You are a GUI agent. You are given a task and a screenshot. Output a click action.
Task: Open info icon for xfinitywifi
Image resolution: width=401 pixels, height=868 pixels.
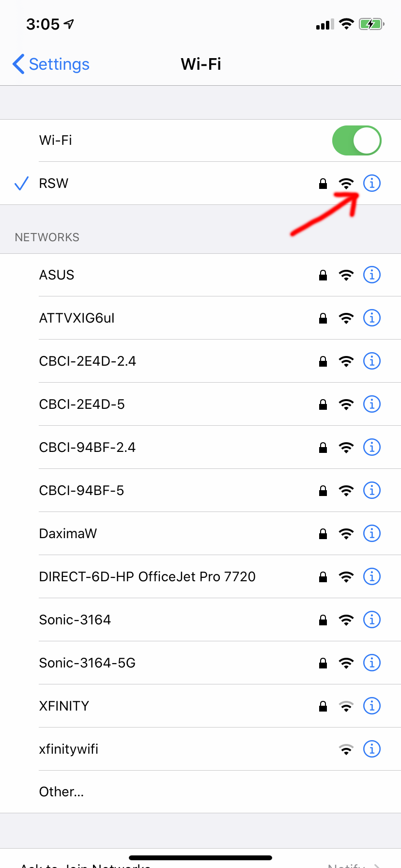pyautogui.click(x=372, y=749)
